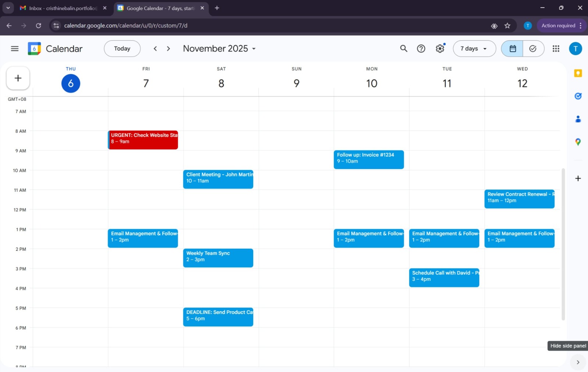Close the Google Calendar tab
Image resolution: width=588 pixels, height=372 pixels.
click(x=202, y=8)
